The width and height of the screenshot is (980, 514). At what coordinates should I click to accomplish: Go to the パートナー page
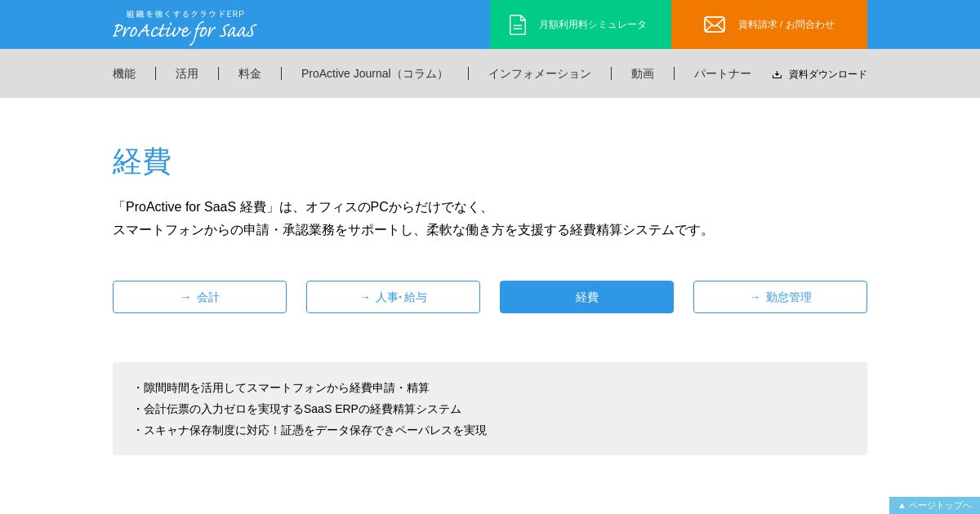click(723, 73)
